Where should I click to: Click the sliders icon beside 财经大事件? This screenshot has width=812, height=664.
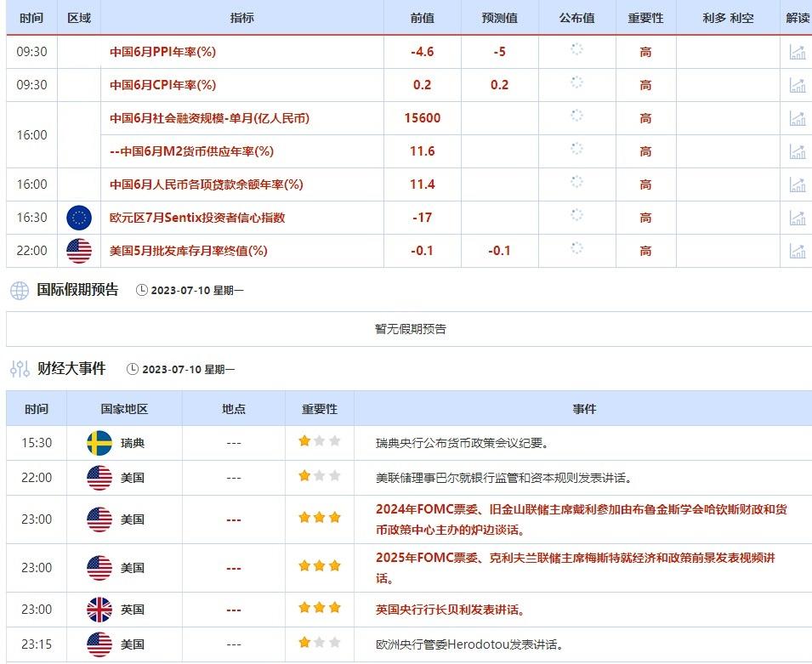pyautogui.click(x=17, y=368)
